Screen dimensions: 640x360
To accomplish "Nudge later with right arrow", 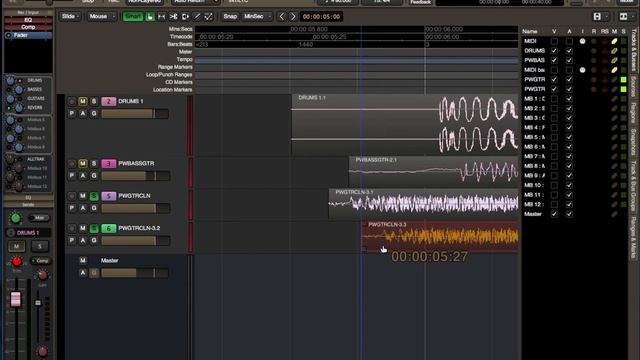I will coord(293,17).
